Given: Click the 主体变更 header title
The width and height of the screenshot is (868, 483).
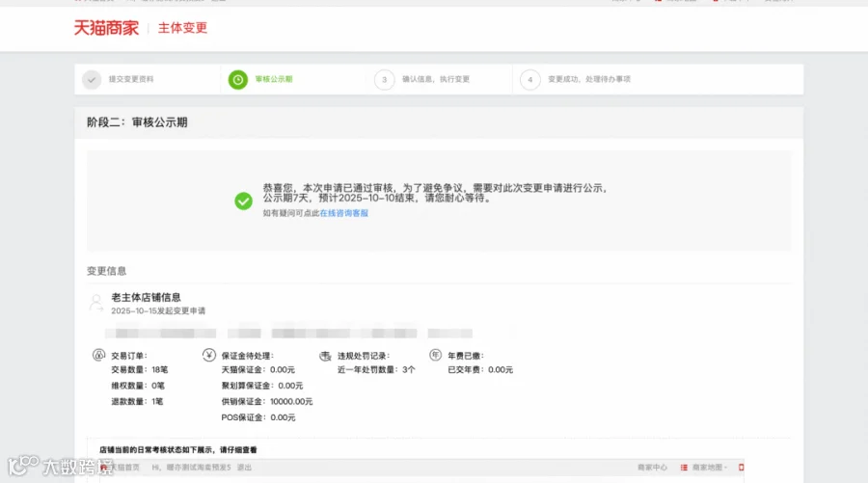Looking at the screenshot, I should click(x=182, y=28).
